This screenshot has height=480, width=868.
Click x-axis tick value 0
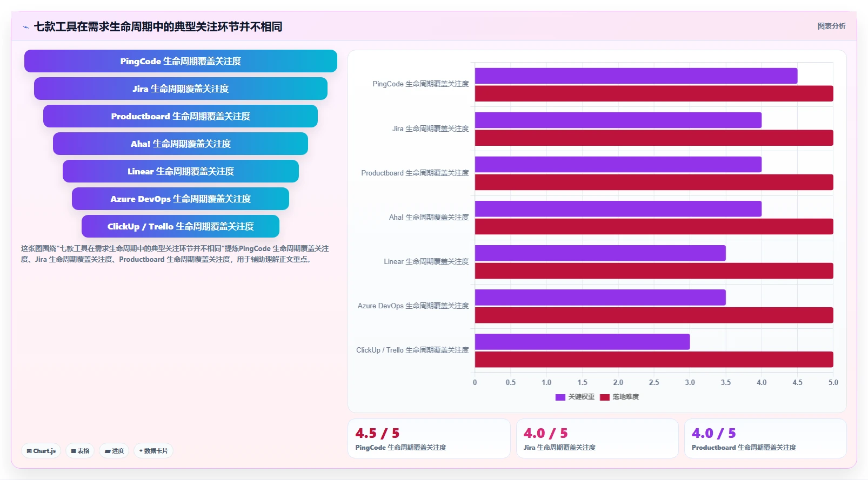tap(475, 382)
